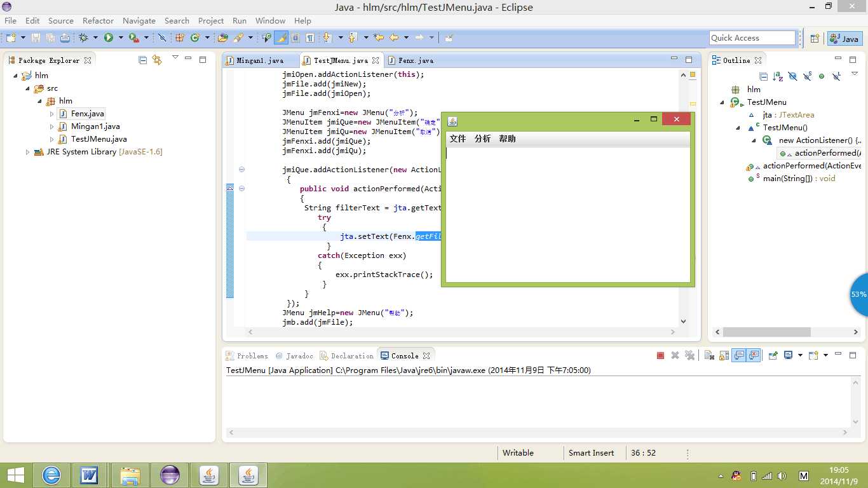Screen dimensions: 868x488
Task: Open the Package Explorer View Menu dropdown
Action: coord(175,58)
